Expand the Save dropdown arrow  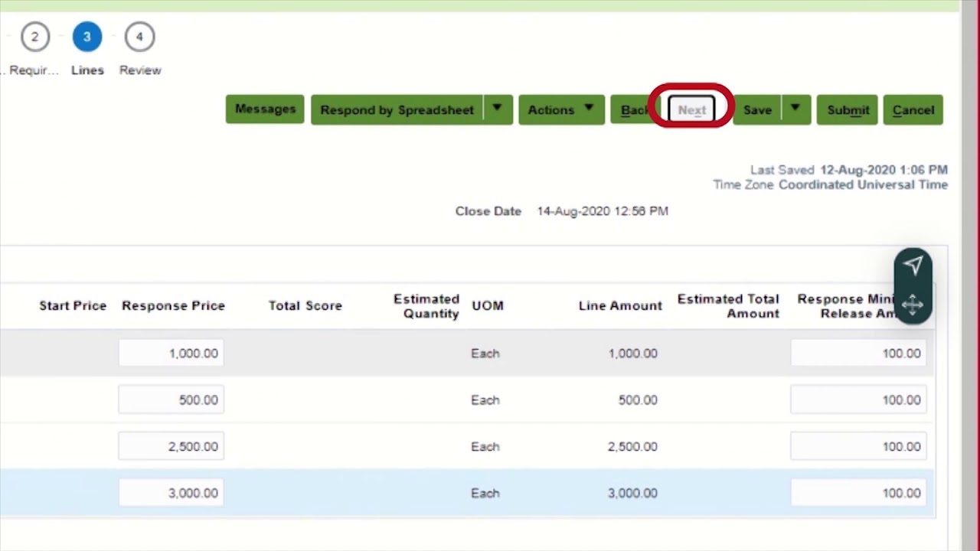click(x=795, y=109)
